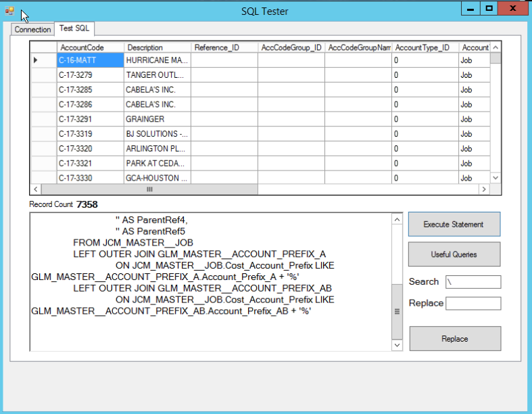Click the Record Count value 7358

87,204
